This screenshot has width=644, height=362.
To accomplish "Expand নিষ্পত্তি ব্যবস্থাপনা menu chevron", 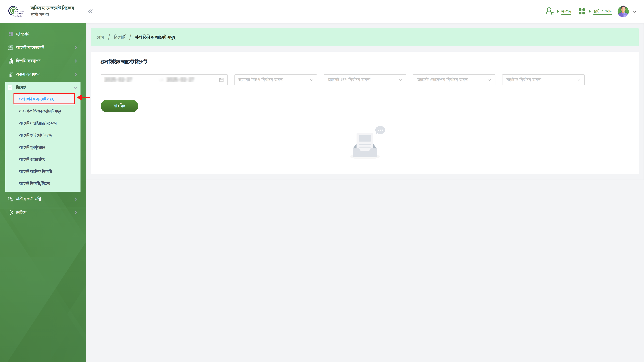I will pos(76,61).
